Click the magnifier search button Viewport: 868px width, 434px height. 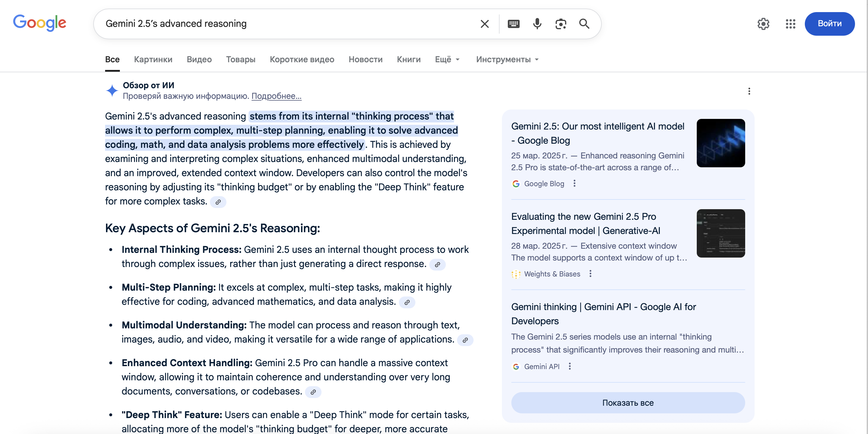[x=584, y=24]
